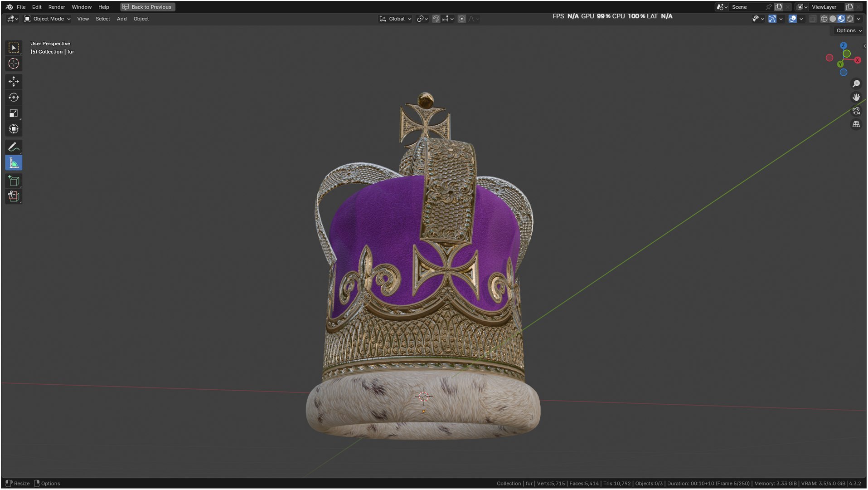Open the File menu
Screen dimensions: 868x490
(x=21, y=7)
